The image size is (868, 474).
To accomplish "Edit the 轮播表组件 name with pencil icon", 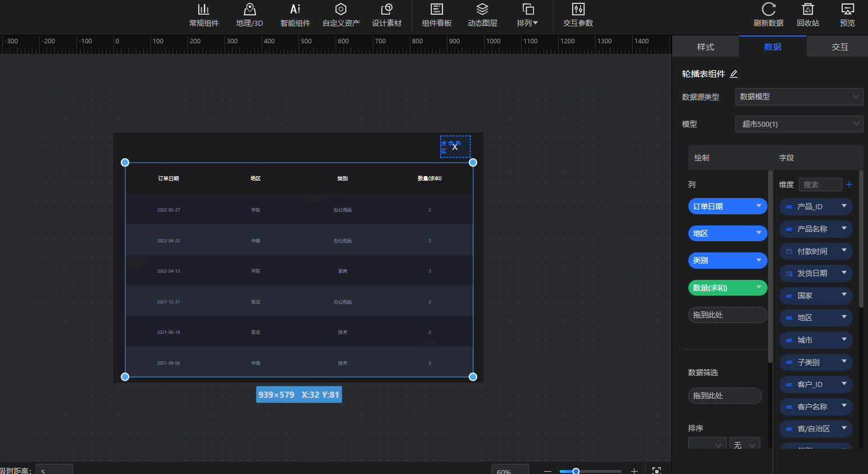I will click(734, 74).
